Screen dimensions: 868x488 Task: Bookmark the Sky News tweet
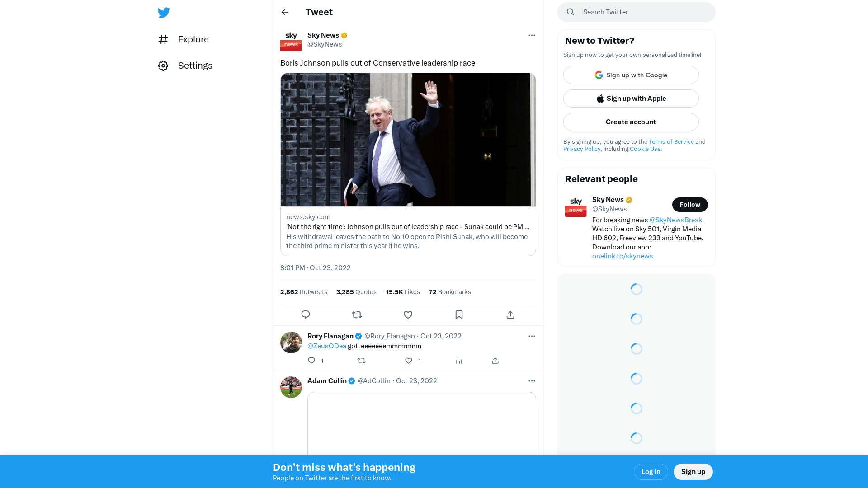[x=459, y=314]
